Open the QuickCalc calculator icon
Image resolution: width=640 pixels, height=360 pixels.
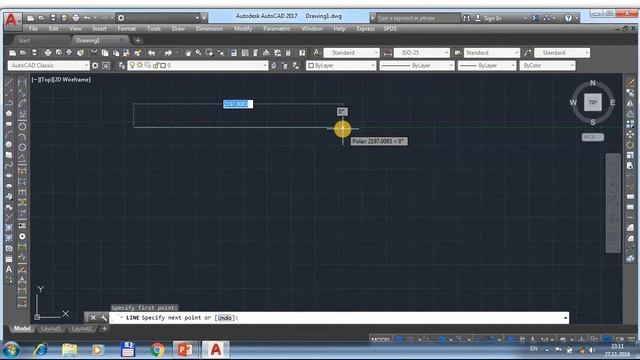pyautogui.click(x=288, y=53)
